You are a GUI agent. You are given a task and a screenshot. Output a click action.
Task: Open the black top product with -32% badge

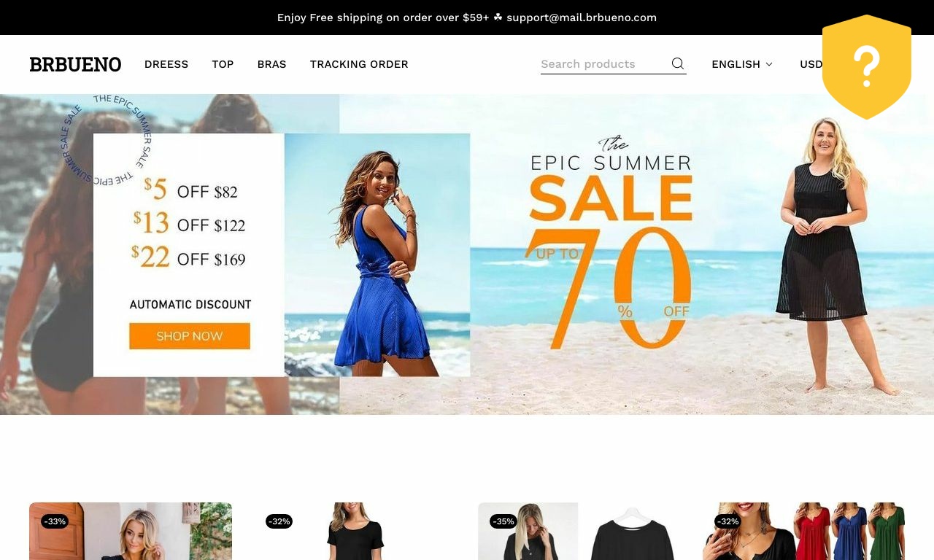(x=355, y=532)
